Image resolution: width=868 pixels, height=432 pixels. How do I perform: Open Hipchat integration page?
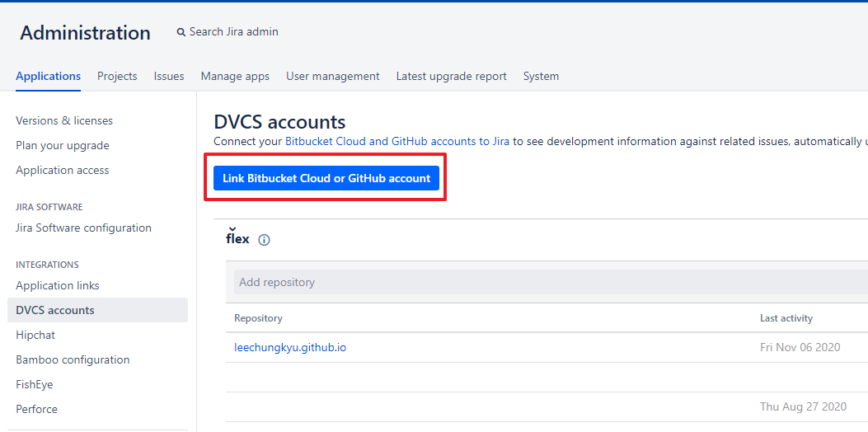pyautogui.click(x=35, y=335)
